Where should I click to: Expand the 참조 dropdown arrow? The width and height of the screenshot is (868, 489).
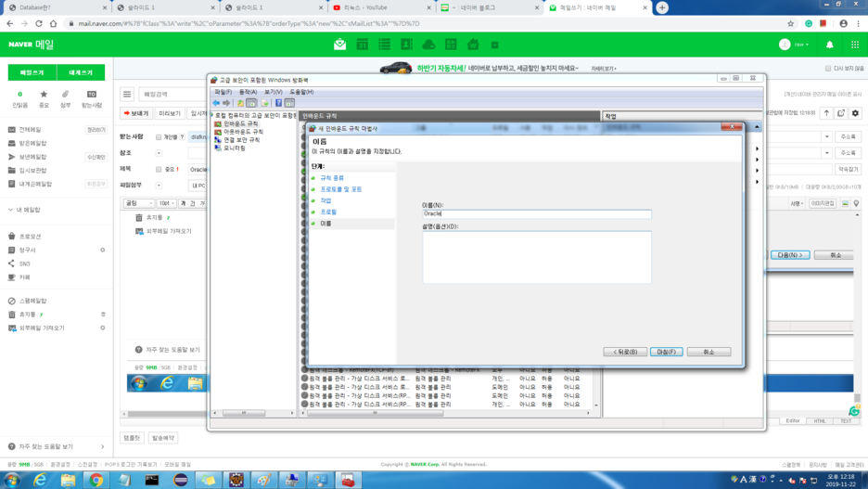pos(159,153)
